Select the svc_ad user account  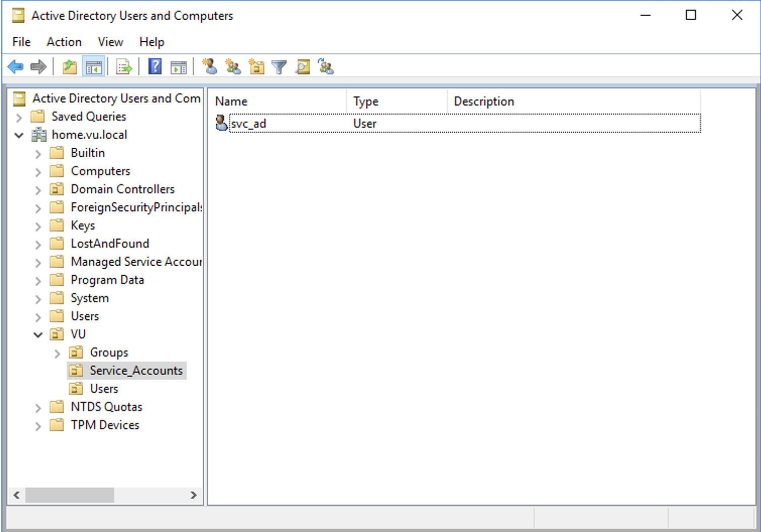(x=249, y=124)
